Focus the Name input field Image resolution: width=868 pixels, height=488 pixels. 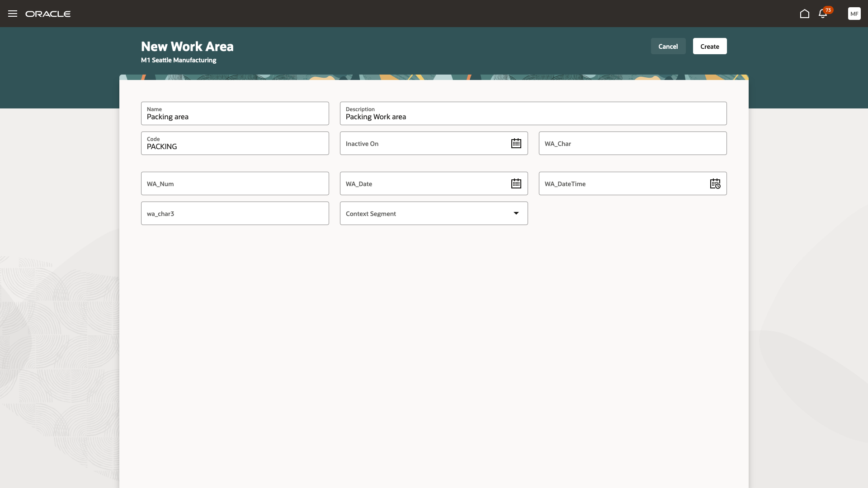(x=235, y=116)
